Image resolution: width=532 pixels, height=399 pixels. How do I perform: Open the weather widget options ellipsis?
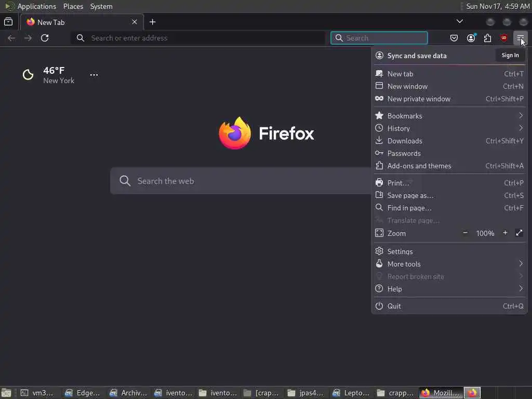pyautogui.click(x=94, y=75)
